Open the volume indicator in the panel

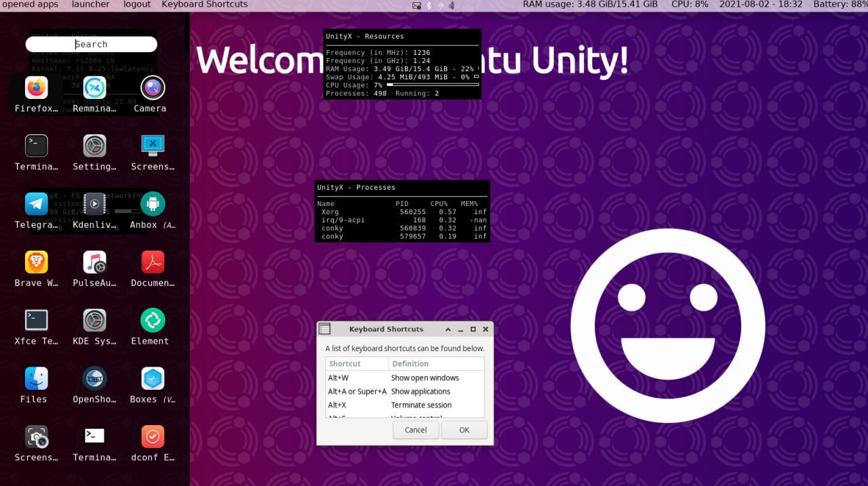point(451,5)
